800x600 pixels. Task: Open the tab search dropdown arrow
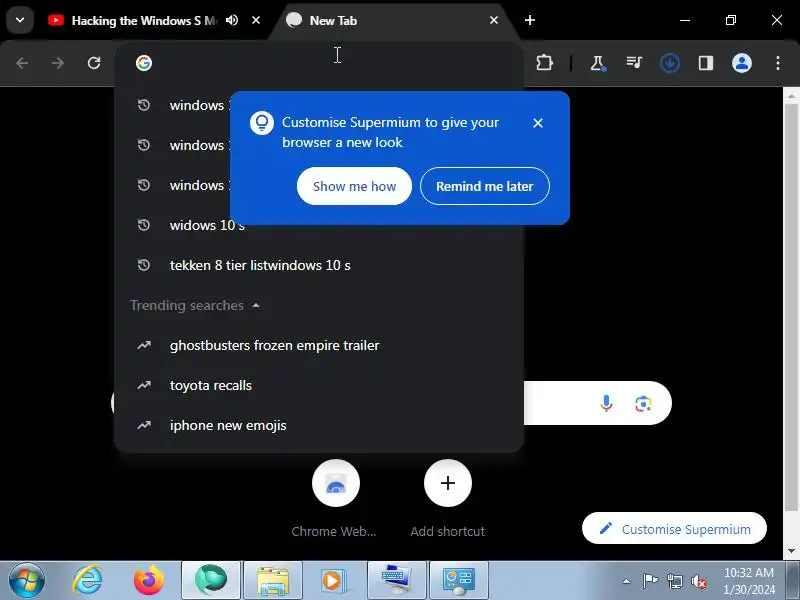click(20, 20)
